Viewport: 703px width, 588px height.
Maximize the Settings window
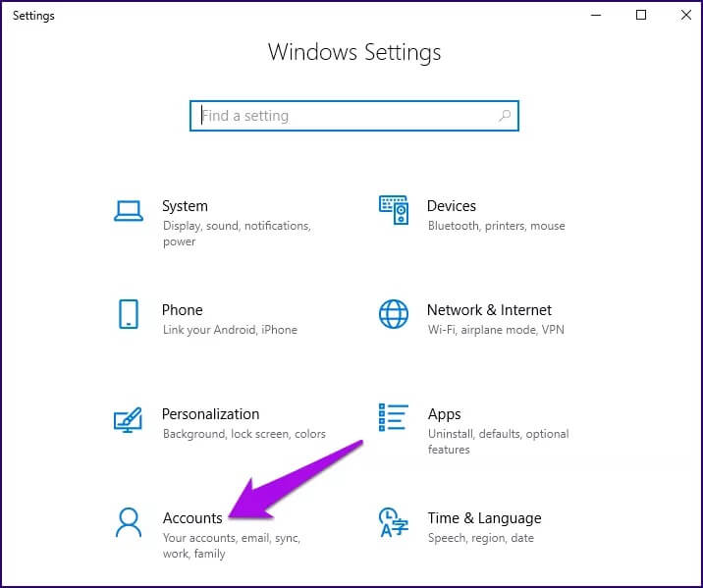(641, 15)
